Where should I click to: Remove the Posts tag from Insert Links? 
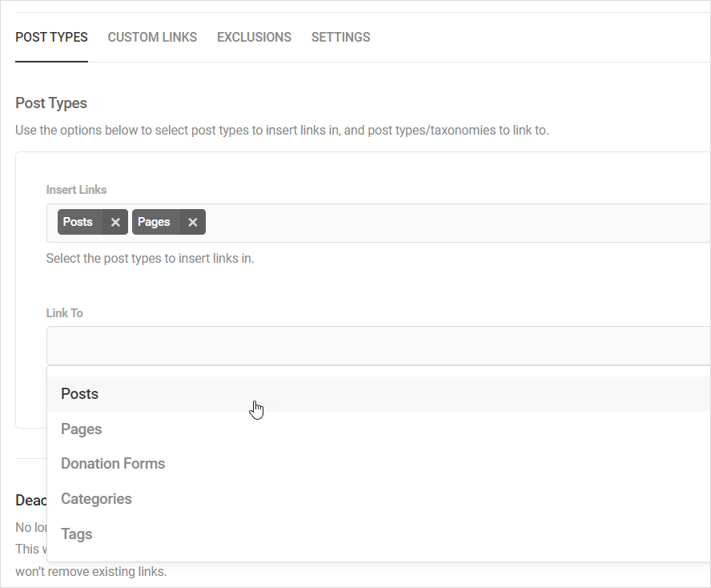point(115,222)
